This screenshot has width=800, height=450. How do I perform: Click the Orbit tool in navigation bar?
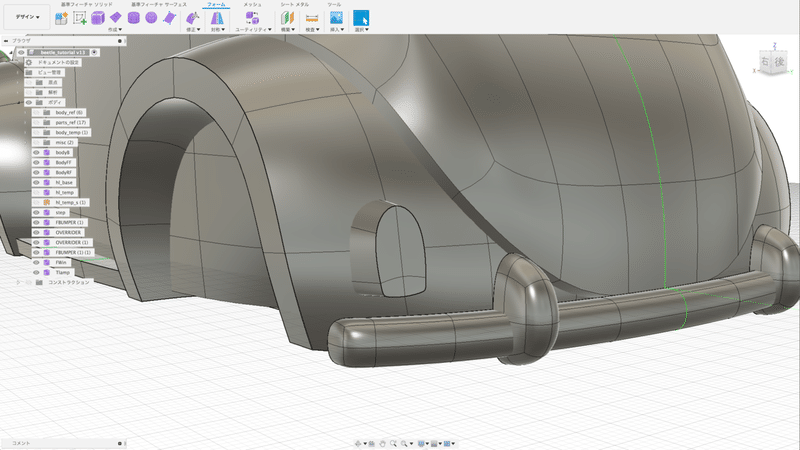coord(359,442)
